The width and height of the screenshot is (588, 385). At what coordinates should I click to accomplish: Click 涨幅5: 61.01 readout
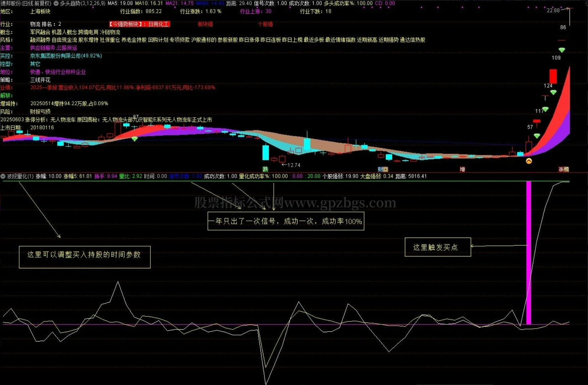pos(78,176)
